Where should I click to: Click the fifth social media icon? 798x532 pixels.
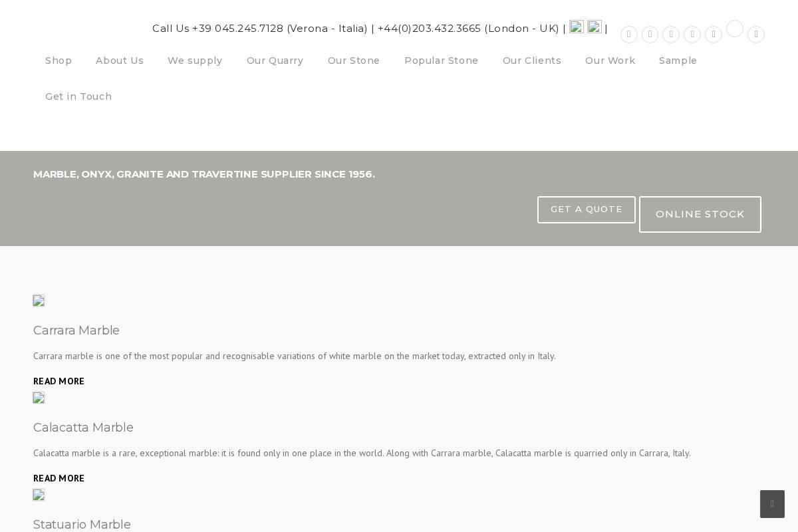click(x=714, y=35)
